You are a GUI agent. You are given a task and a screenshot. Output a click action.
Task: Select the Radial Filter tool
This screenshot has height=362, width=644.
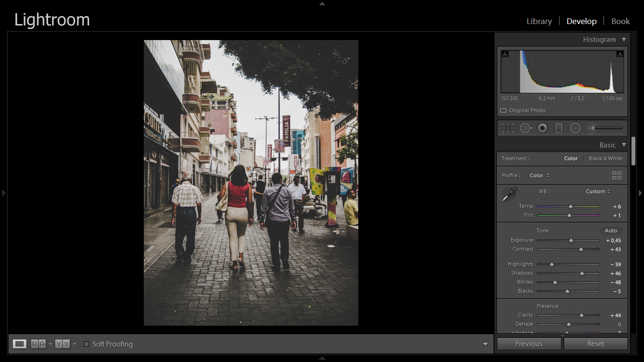pyautogui.click(x=575, y=128)
